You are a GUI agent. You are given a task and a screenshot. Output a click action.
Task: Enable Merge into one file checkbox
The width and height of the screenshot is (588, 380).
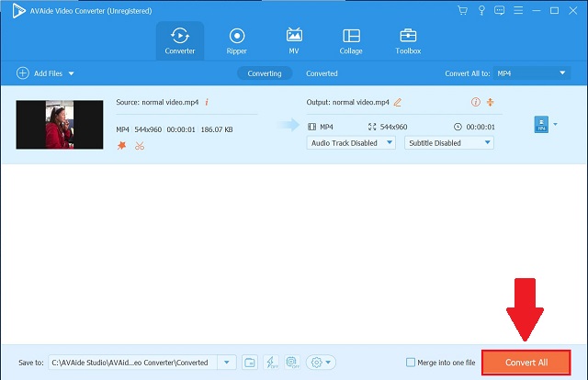click(410, 363)
